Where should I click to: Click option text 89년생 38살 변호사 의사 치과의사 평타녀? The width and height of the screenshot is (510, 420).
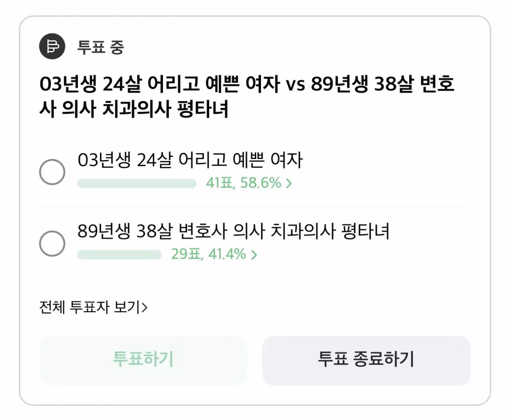click(x=233, y=232)
